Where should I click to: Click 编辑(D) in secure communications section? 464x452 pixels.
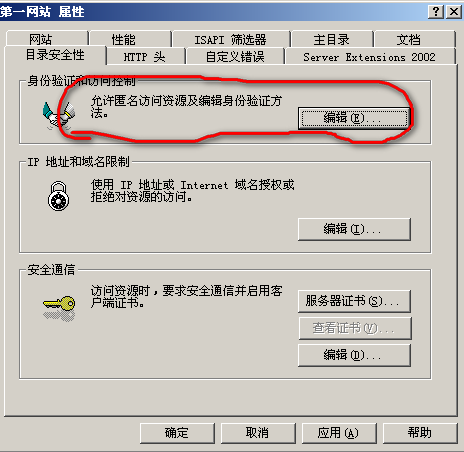pos(354,355)
